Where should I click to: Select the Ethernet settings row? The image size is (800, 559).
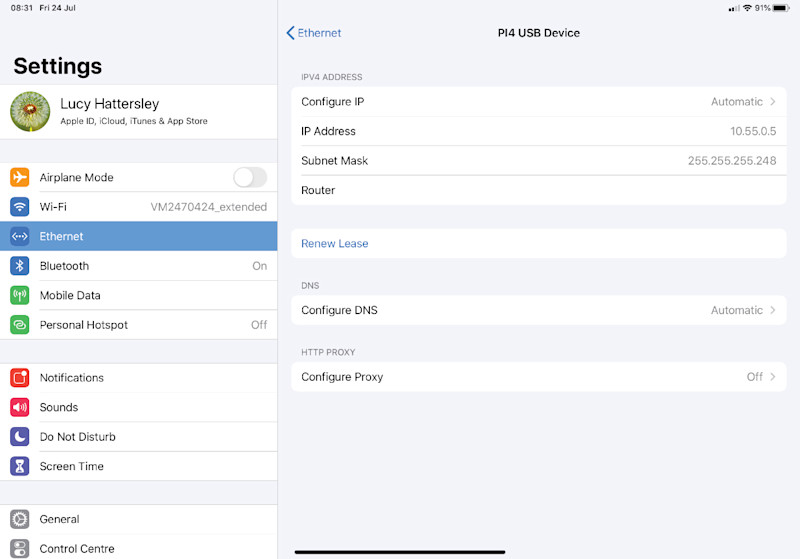click(139, 236)
